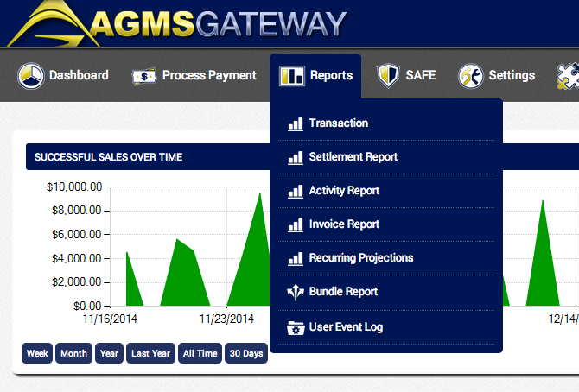This screenshot has width=579, height=392.
Task: Open the Settings menu
Action: pos(497,76)
